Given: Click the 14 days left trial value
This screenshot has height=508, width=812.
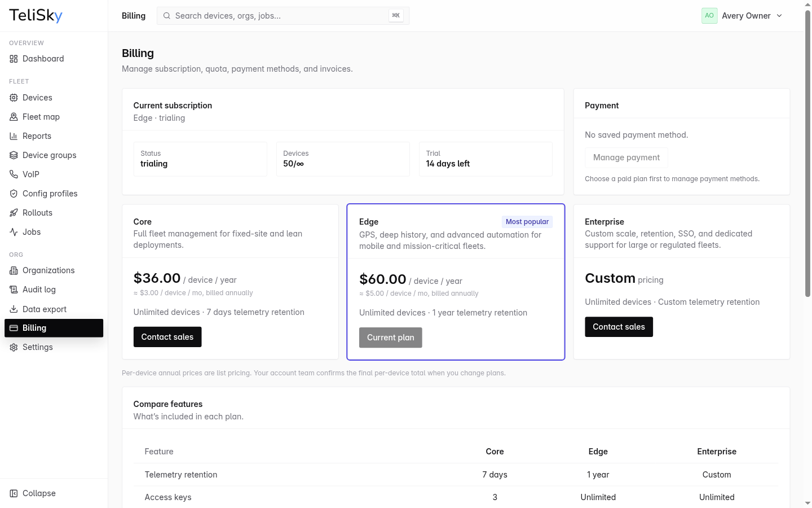Looking at the screenshot, I should point(448,164).
